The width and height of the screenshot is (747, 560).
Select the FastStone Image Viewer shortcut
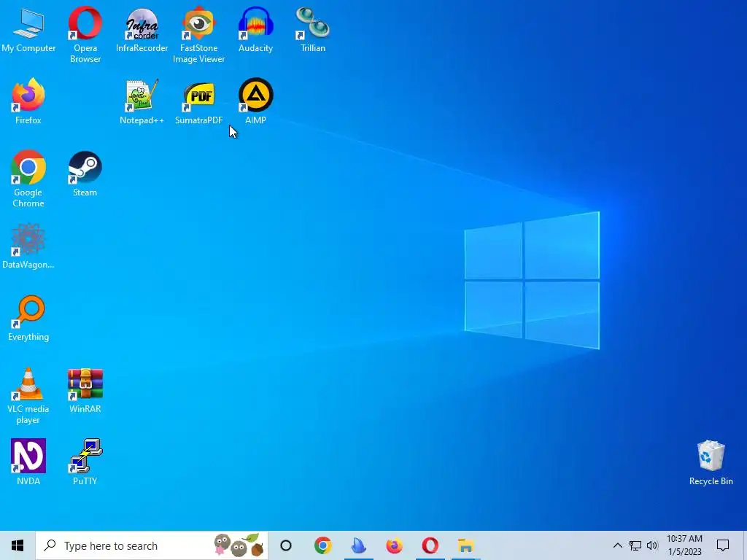198,34
